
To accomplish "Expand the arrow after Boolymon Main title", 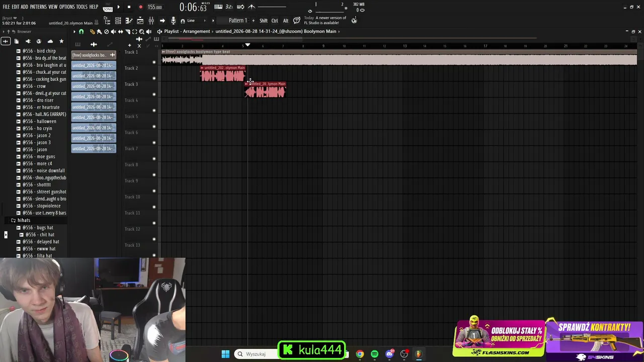I will click(x=340, y=31).
